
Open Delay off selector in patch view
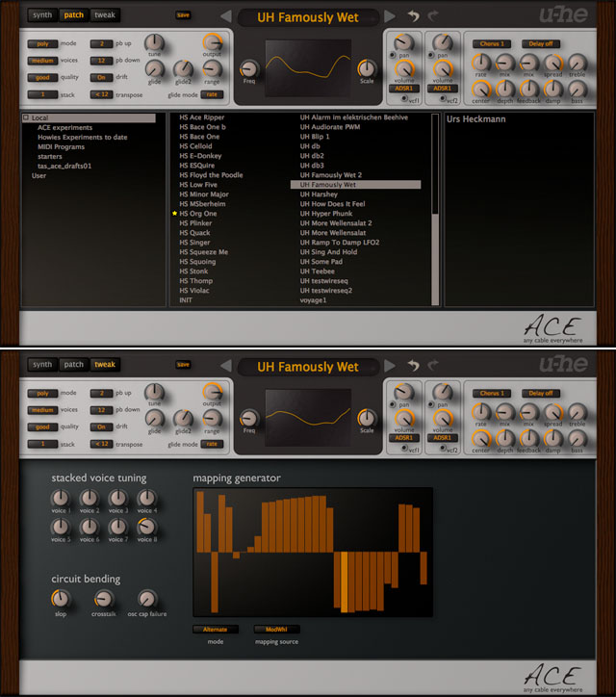pos(541,43)
